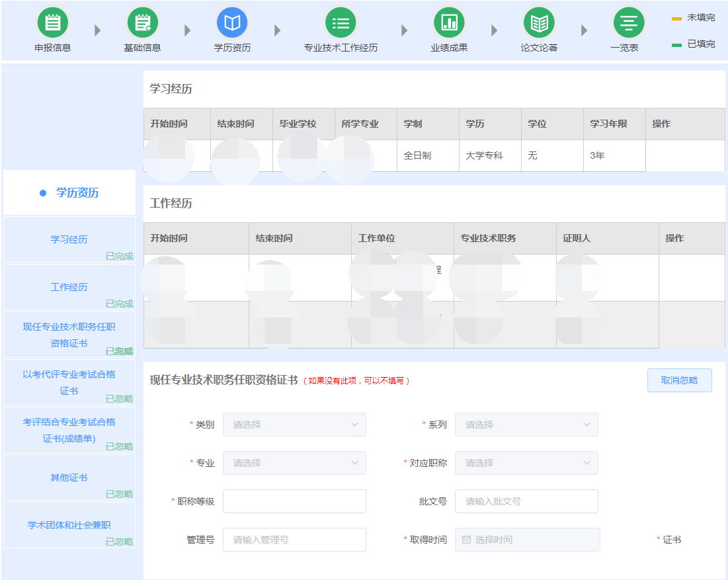Focus the 批文号 input field
This screenshot has width=728, height=580.
point(526,501)
